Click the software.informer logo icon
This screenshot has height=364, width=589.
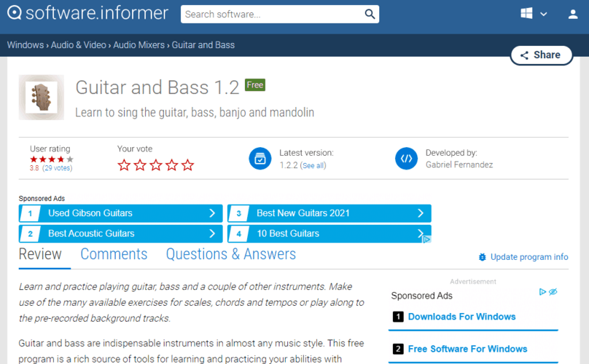[x=15, y=13]
